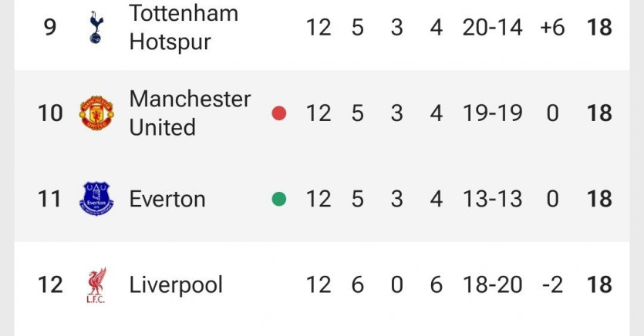Click Everton's 13-13 goals record

coord(492,200)
